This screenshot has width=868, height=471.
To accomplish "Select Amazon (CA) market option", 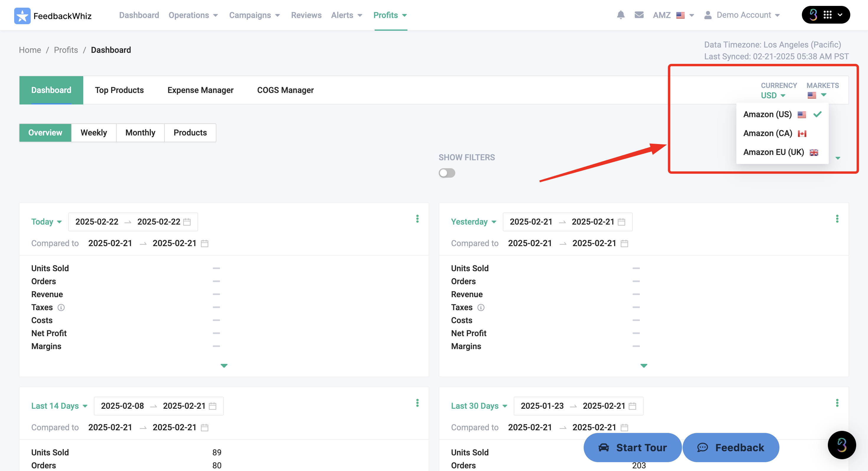I will point(782,133).
